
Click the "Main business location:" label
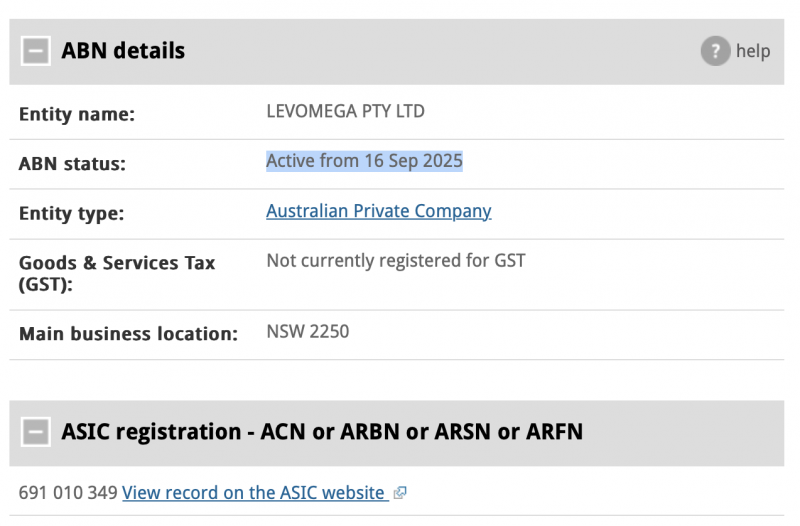(x=128, y=334)
